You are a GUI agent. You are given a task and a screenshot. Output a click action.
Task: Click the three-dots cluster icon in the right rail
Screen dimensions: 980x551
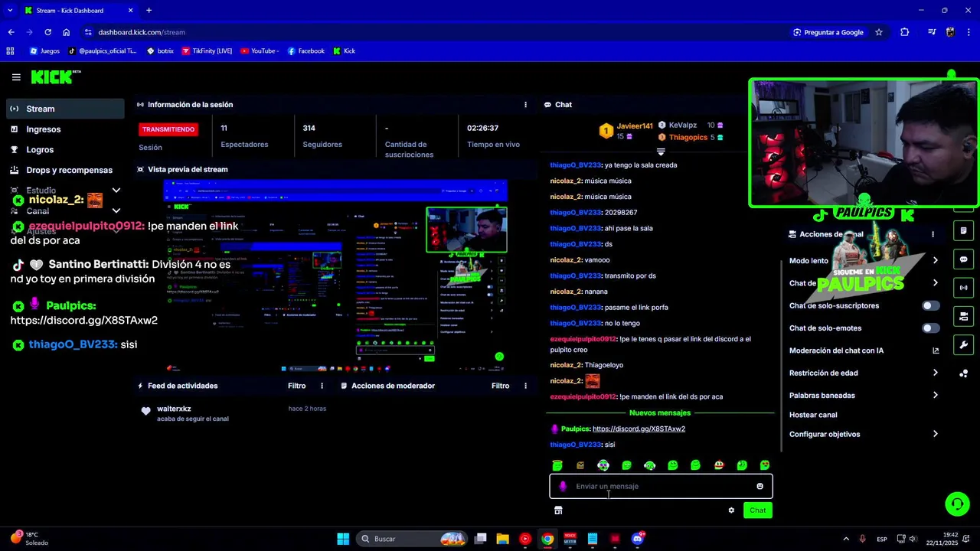coord(963,373)
